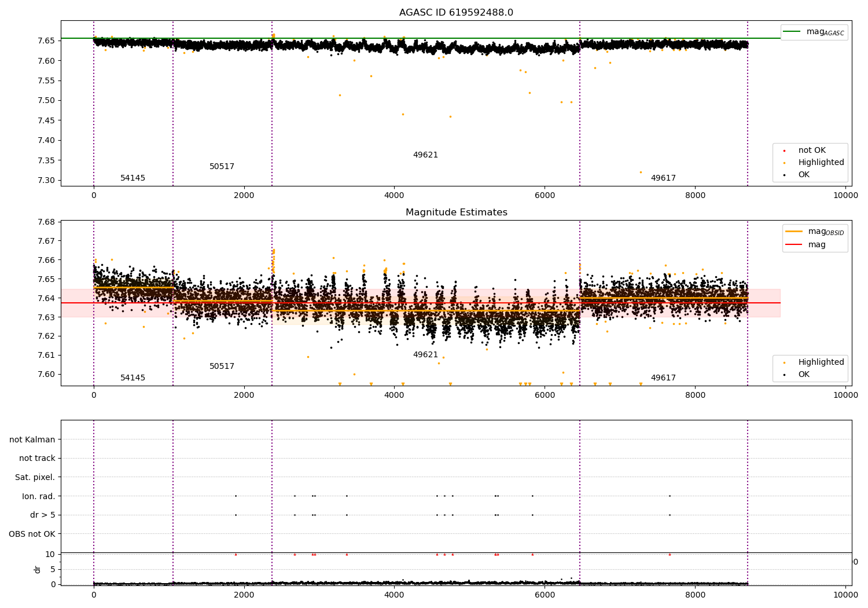Select the mag AGASC legend entry label
The image size is (868, 608).
(826, 32)
